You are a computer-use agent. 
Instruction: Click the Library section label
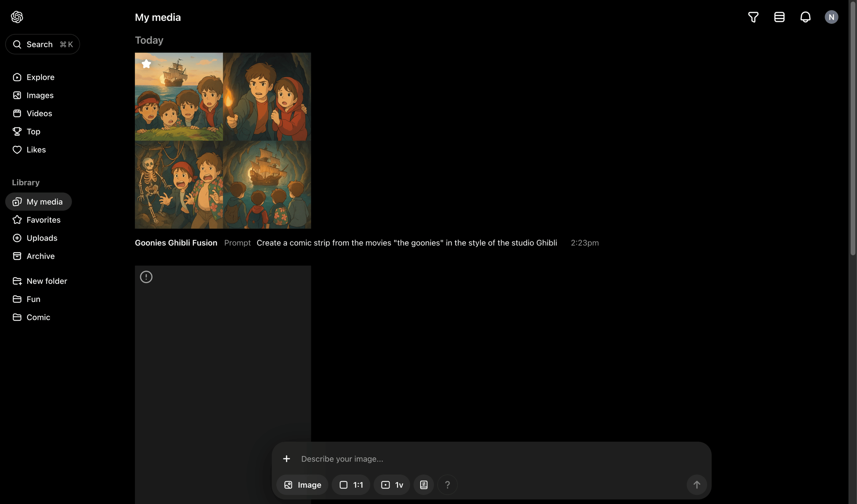point(26,183)
